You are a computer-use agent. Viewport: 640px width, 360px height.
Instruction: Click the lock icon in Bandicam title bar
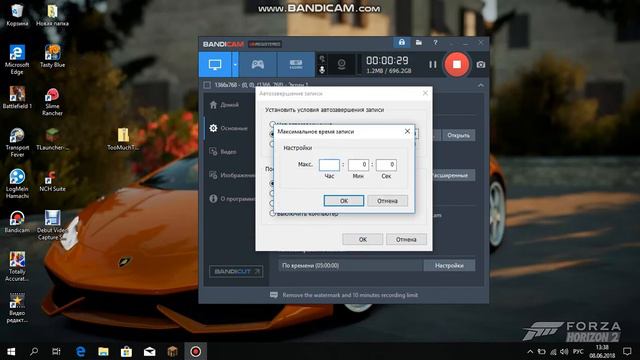[x=402, y=42]
